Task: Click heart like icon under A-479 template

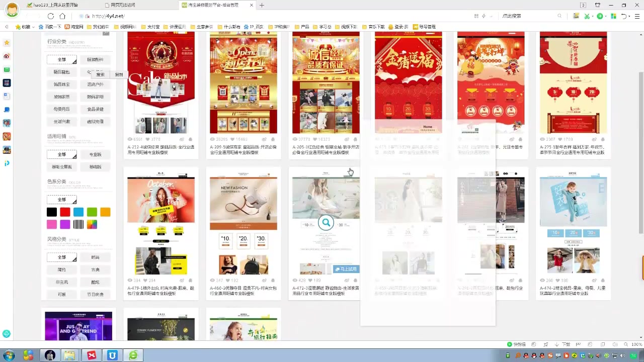Action: point(146,281)
